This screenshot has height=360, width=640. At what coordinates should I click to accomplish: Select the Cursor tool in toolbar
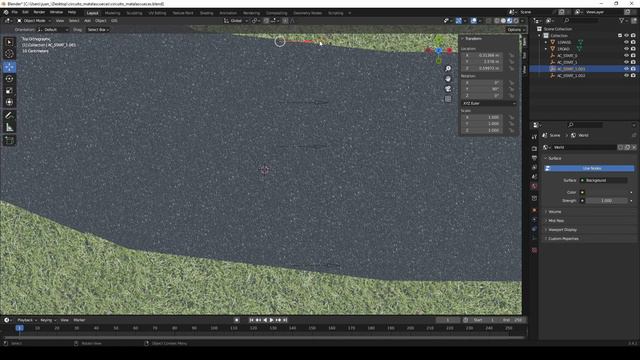point(9,54)
